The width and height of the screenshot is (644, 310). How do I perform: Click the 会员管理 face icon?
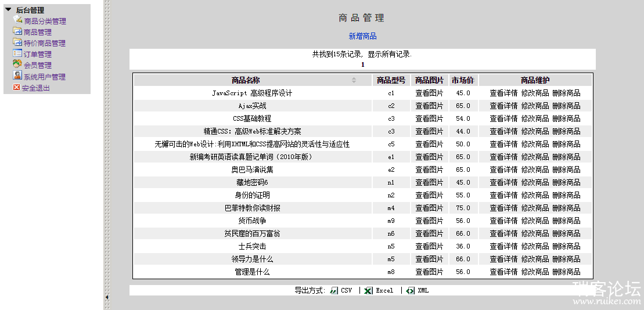pos(17,64)
